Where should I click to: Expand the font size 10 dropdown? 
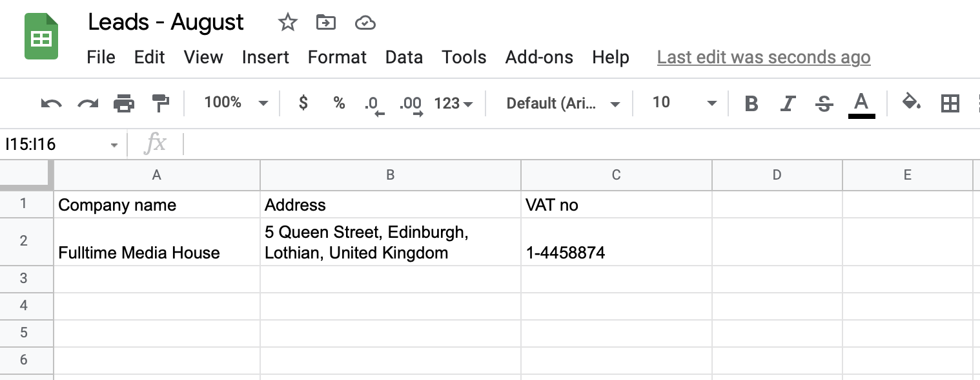(x=684, y=103)
